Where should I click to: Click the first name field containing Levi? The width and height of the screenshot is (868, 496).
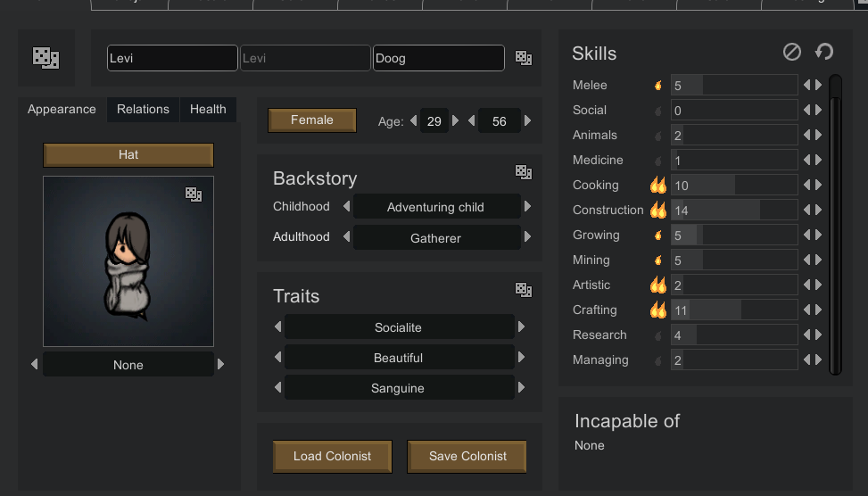(x=172, y=58)
